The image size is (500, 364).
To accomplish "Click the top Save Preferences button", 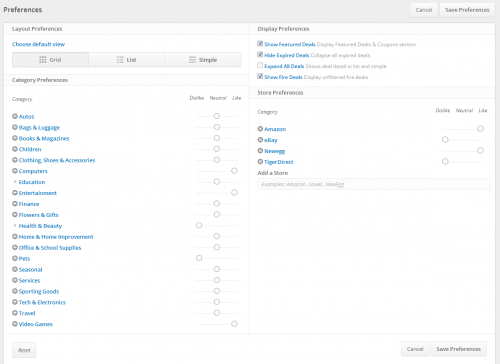I will tap(467, 10).
